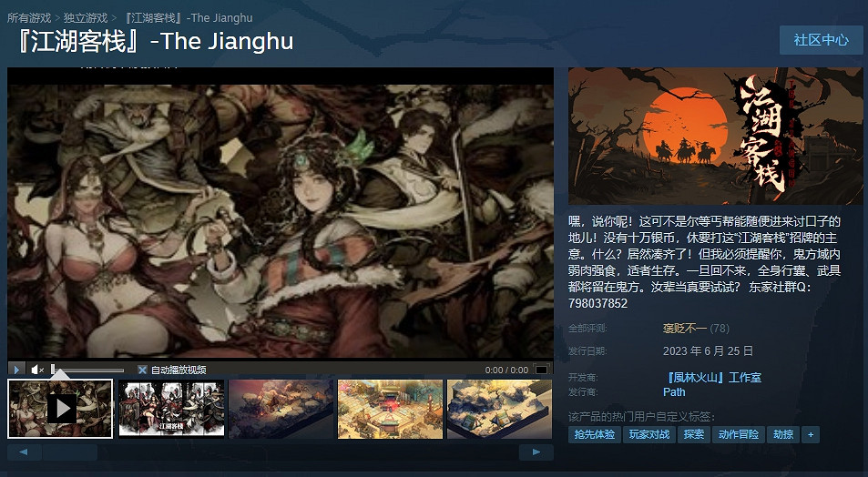Image resolution: width=868 pixels, height=477 pixels.
Task: Click the right arrow of thumbnail strip
Action: (536, 452)
